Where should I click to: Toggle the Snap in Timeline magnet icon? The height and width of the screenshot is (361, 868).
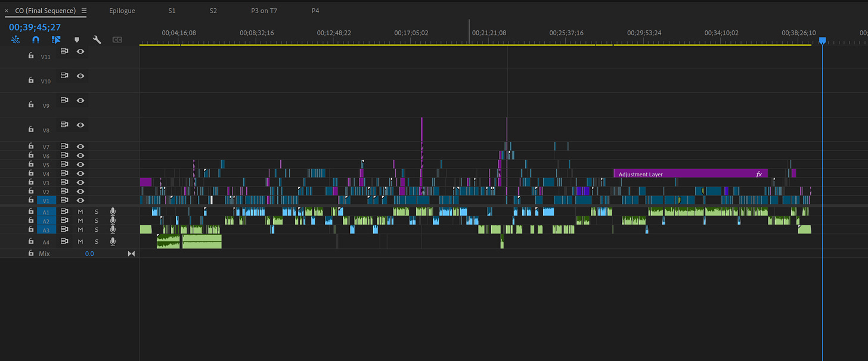point(36,40)
